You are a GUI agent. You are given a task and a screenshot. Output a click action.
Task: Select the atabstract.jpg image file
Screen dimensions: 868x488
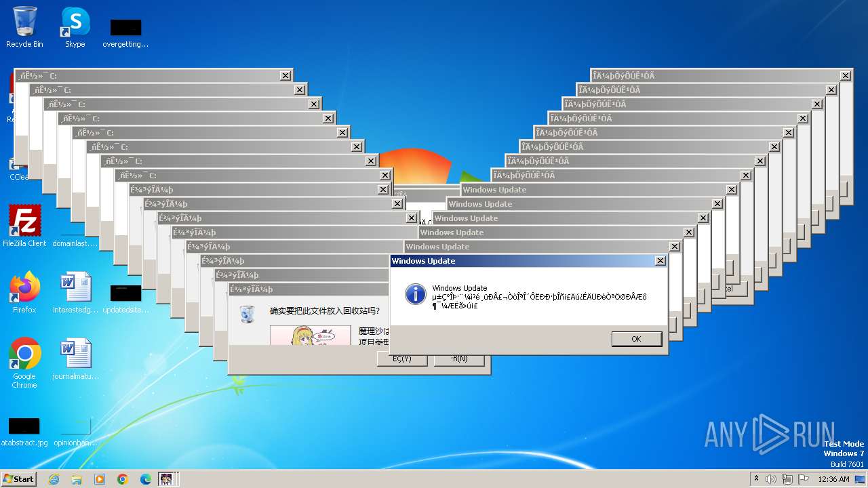tap(24, 432)
